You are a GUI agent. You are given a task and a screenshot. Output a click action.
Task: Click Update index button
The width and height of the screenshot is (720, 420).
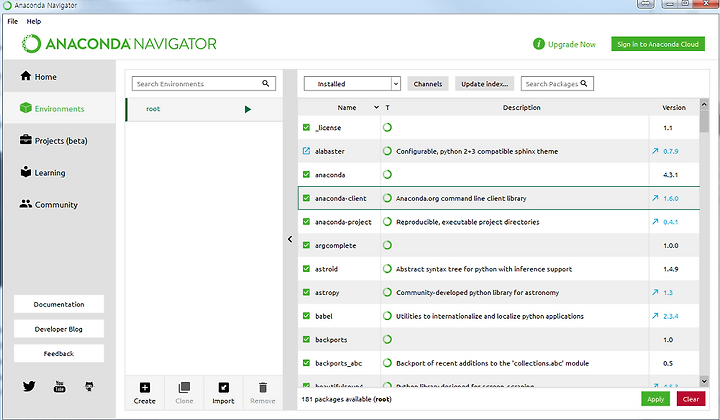[x=484, y=84]
